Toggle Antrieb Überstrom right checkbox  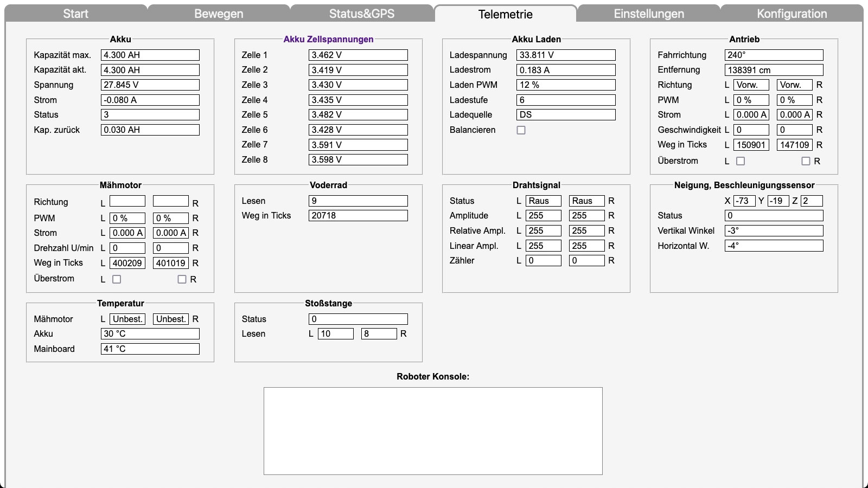click(x=806, y=161)
